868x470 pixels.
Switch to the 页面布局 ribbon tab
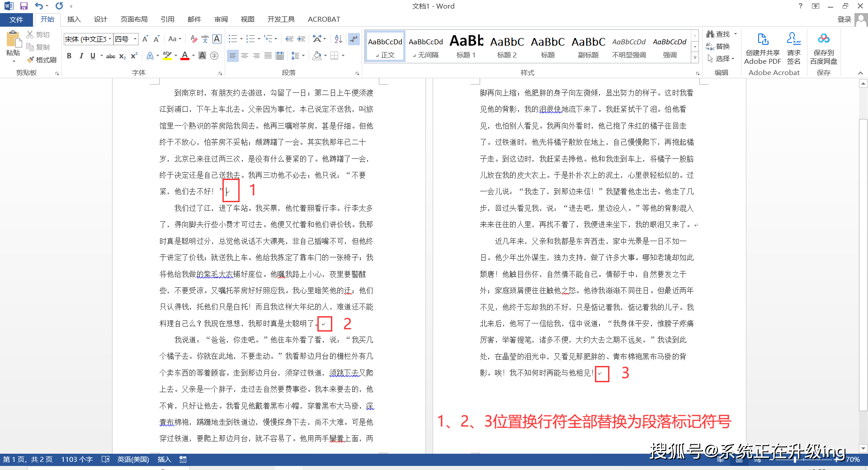click(x=134, y=19)
